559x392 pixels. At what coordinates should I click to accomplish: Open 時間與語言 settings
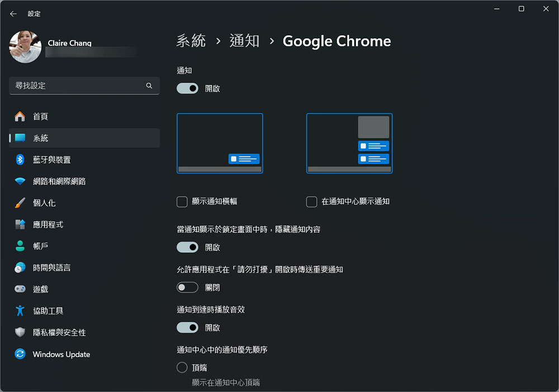pos(84,267)
